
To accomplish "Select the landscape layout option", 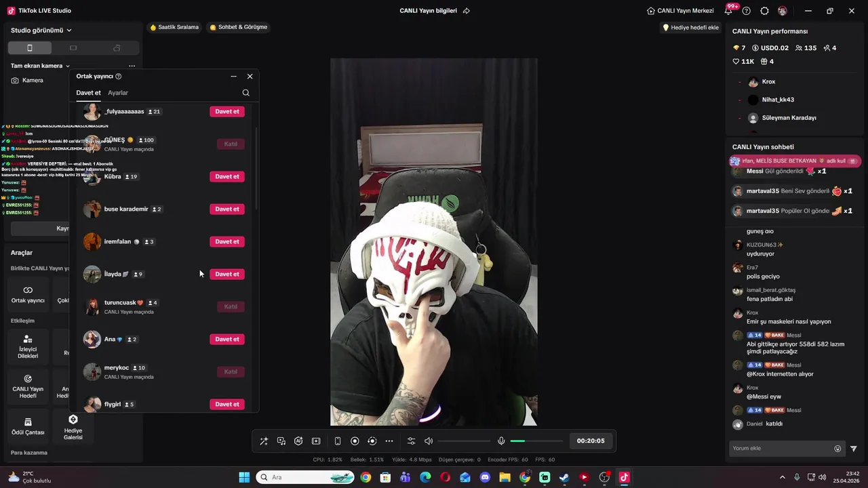I will 73,48.
